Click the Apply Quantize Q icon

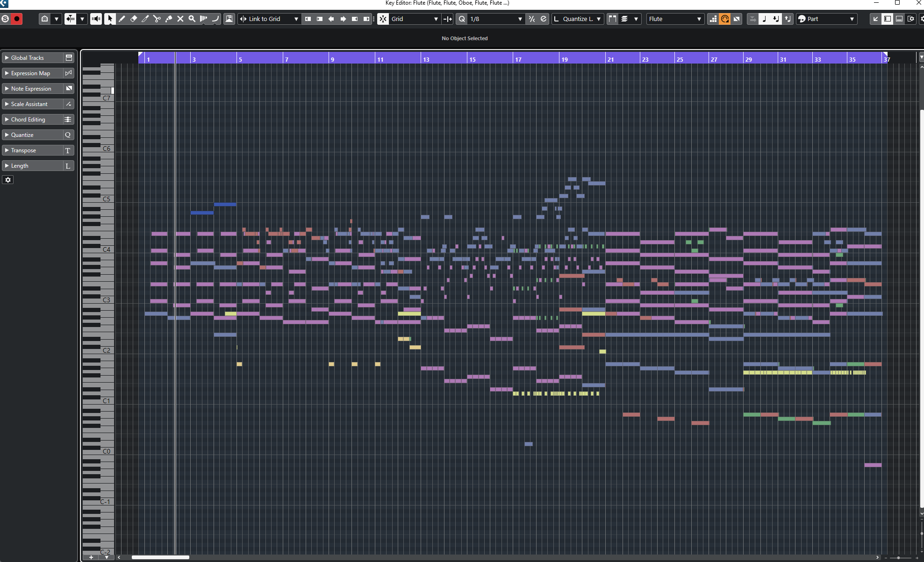coord(462,19)
